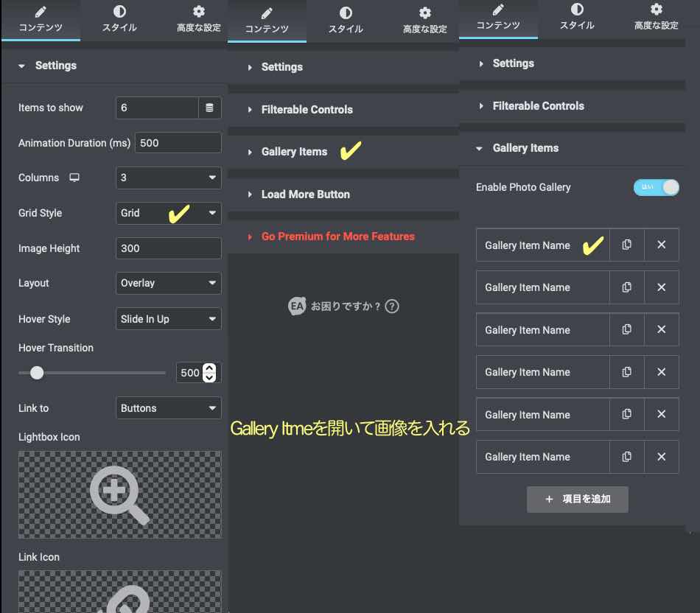Expand Gallery Items section in the middle panel
Viewport: 700px width, 613px height.
(294, 152)
